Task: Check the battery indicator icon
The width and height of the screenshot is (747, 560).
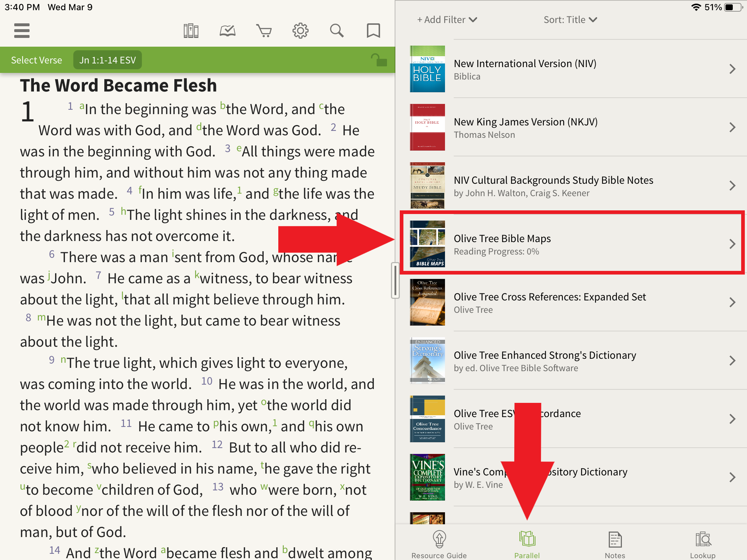Action: click(x=734, y=7)
